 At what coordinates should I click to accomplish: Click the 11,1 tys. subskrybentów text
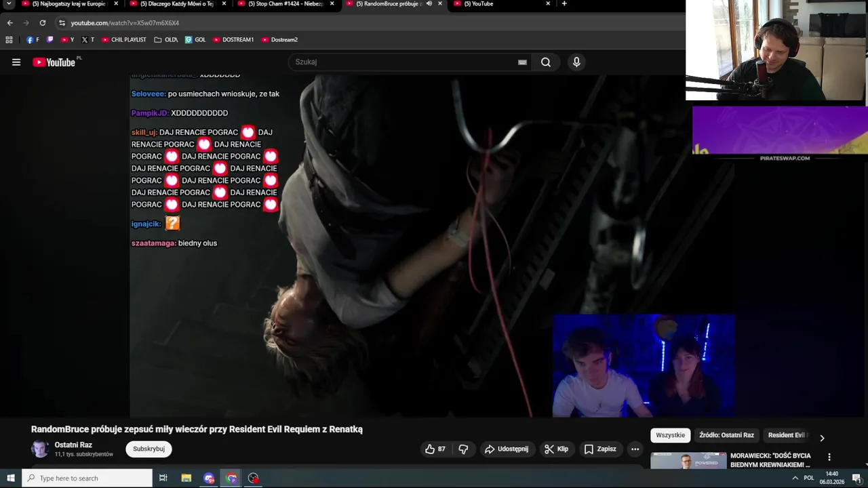point(84,454)
